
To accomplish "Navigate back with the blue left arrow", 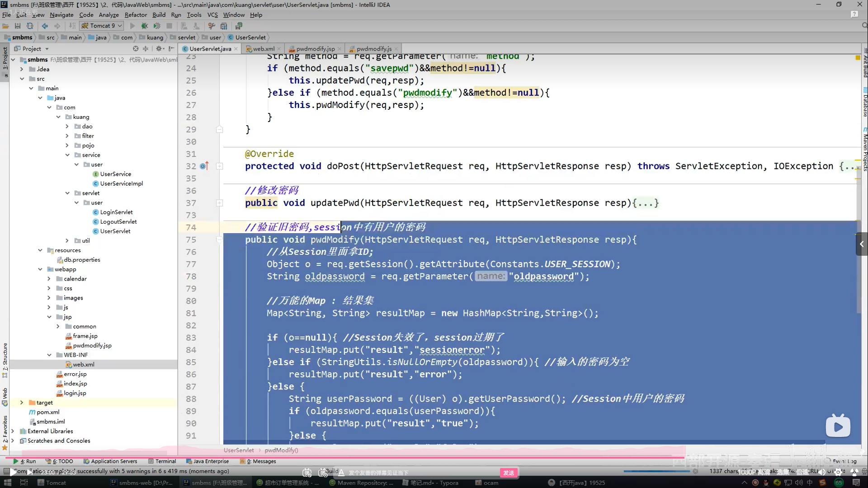I will coord(45,26).
